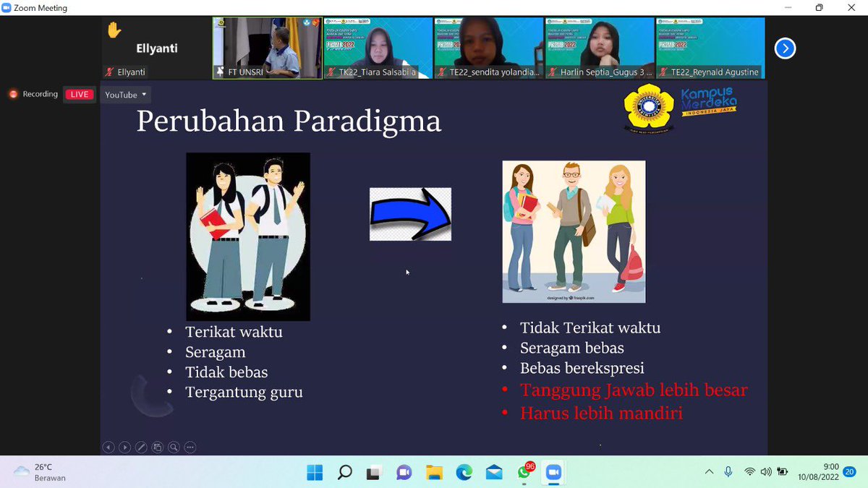
Task: Click the Recording indicator
Action: 33,94
